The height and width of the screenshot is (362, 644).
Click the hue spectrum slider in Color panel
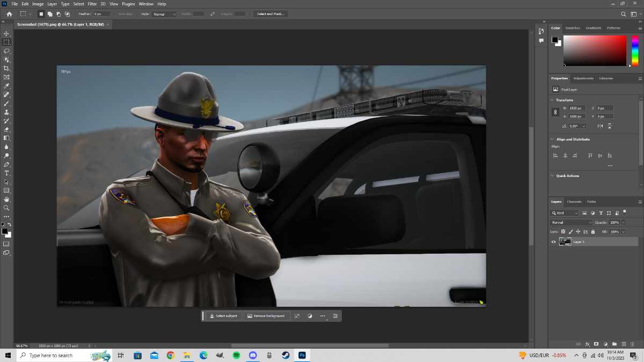(x=635, y=50)
